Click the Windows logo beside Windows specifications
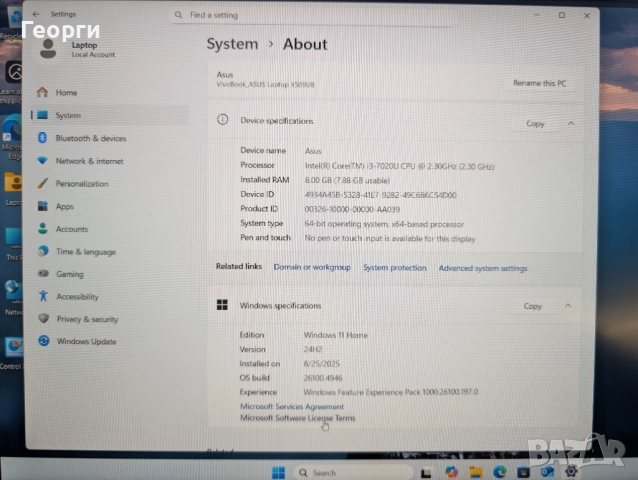 (222, 305)
